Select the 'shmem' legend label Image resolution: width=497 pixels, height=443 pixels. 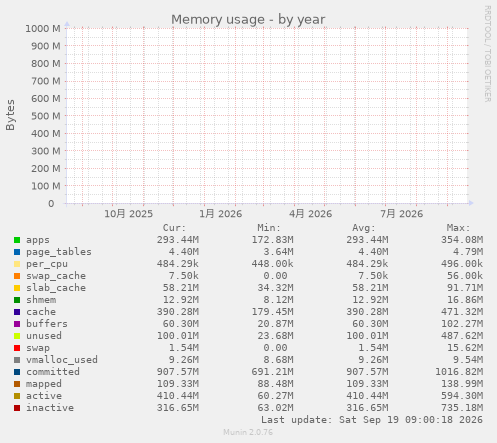click(41, 300)
